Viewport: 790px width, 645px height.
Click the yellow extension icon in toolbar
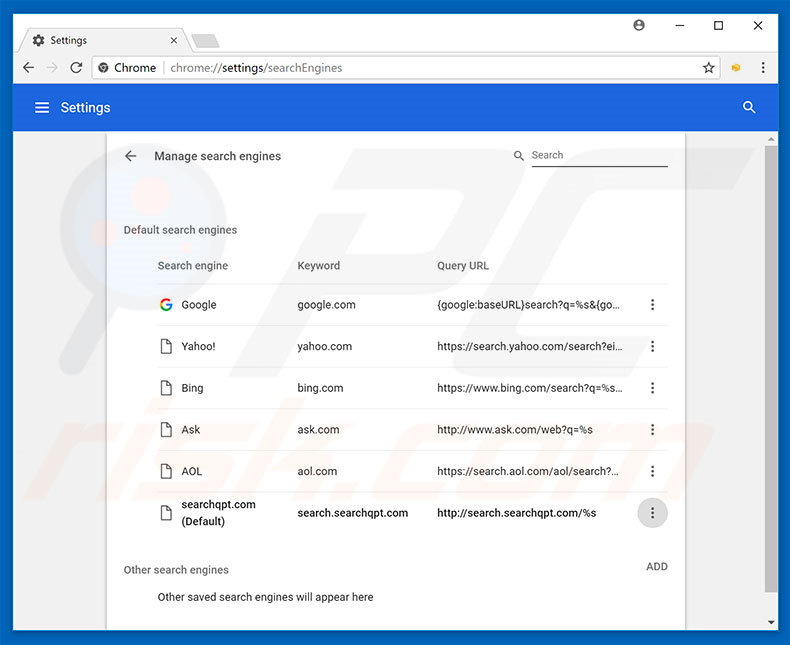(736, 68)
